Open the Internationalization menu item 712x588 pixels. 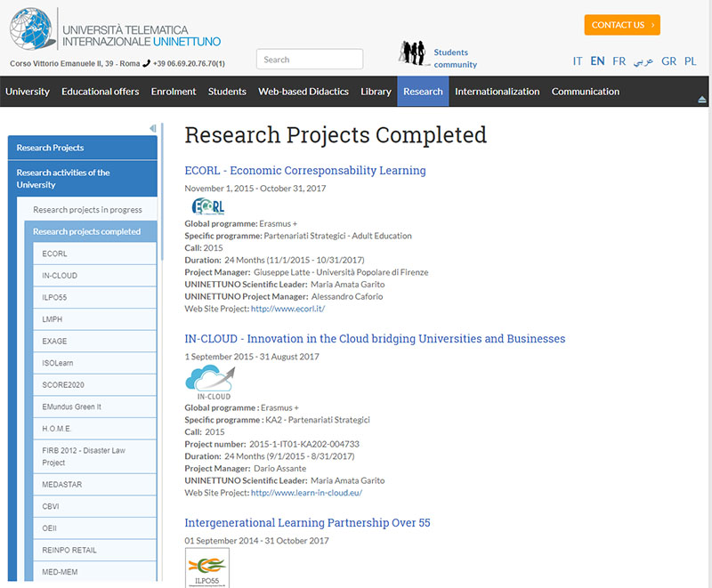pyautogui.click(x=497, y=92)
